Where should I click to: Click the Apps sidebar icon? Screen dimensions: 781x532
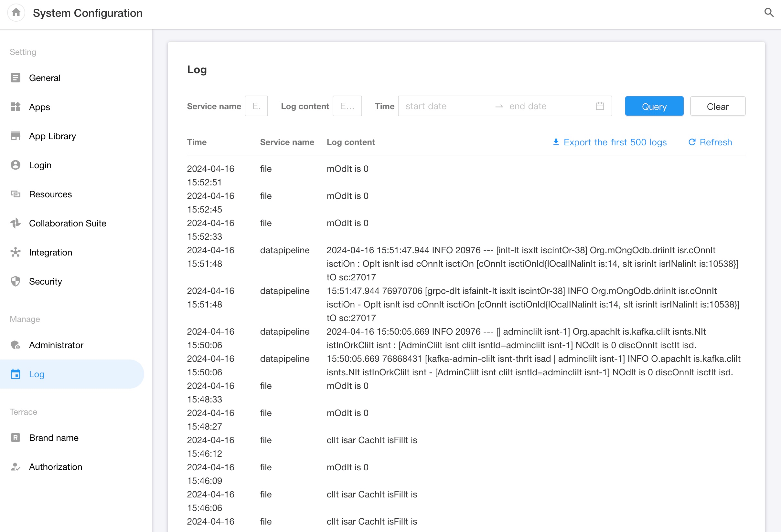pyautogui.click(x=16, y=107)
